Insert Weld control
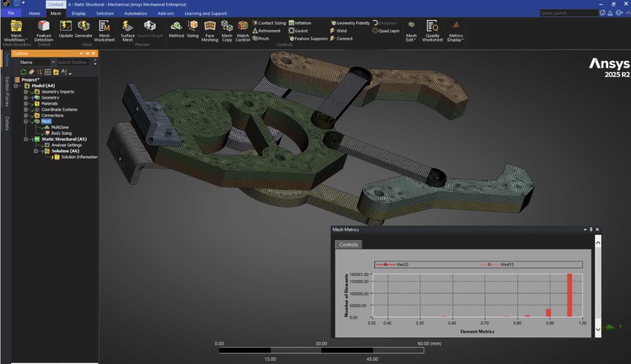Image resolution: width=631 pixels, height=364 pixels. coord(338,31)
